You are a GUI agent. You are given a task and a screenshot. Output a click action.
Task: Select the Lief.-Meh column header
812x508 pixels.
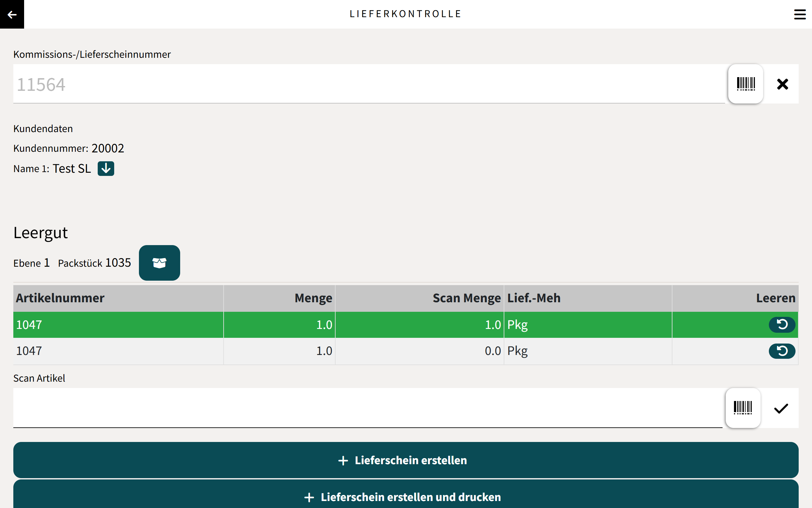coord(588,298)
